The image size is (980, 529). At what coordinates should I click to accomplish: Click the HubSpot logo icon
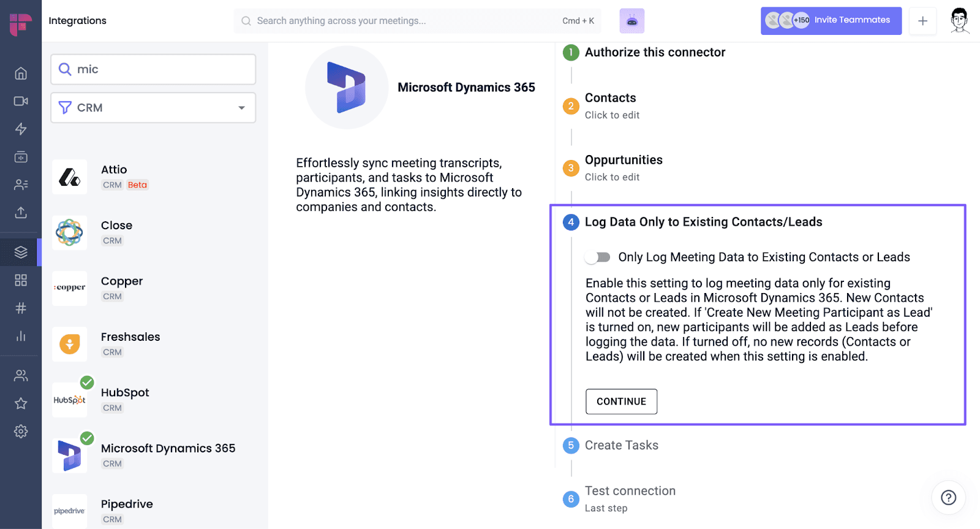(x=70, y=400)
